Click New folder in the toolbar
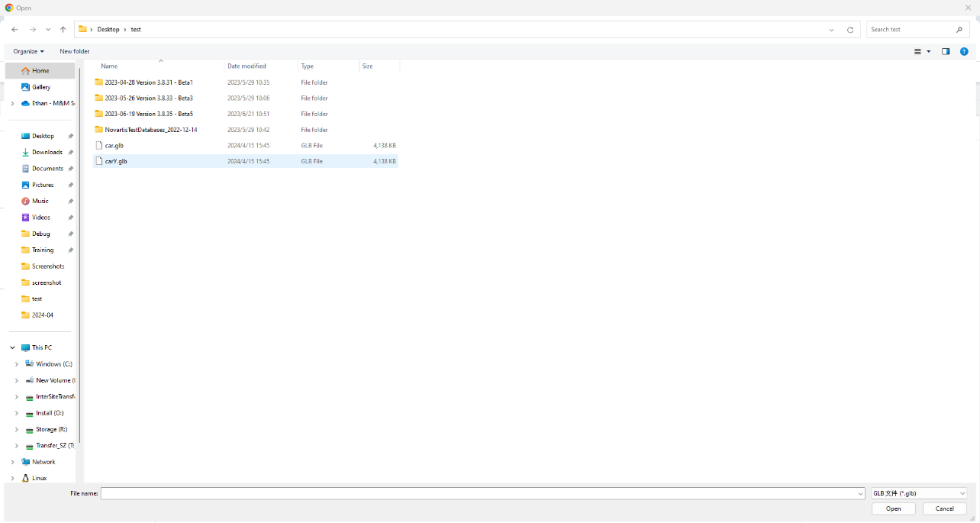This screenshot has width=980, height=523. pyautogui.click(x=75, y=51)
